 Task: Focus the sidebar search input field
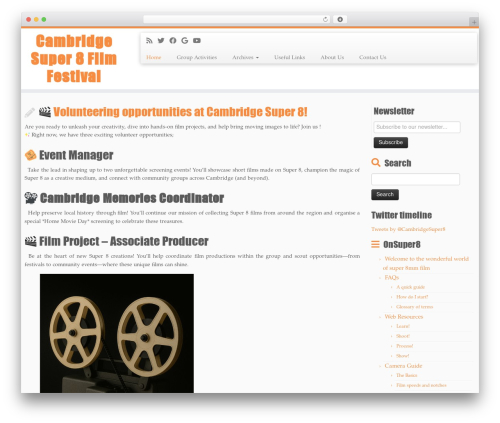pyautogui.click(x=415, y=179)
